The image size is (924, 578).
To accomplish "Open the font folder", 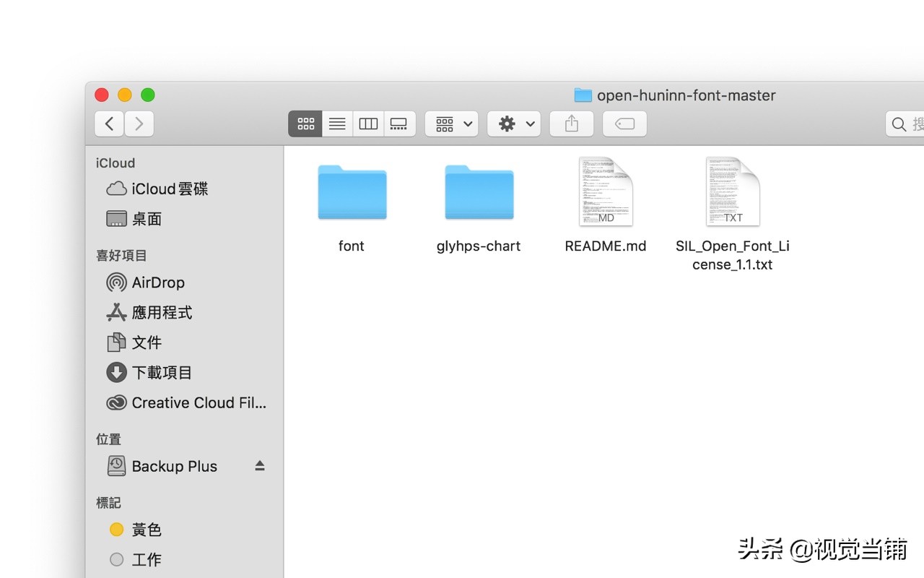I will [x=352, y=192].
